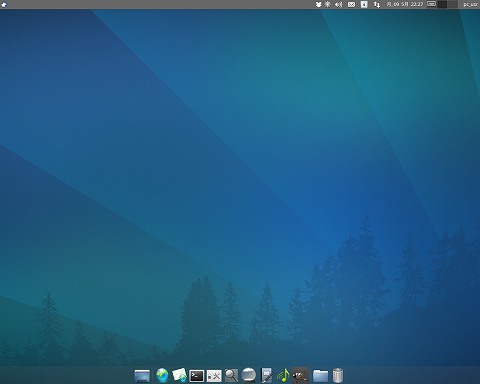
Task: Launch the music player note icon
Action: tap(283, 375)
